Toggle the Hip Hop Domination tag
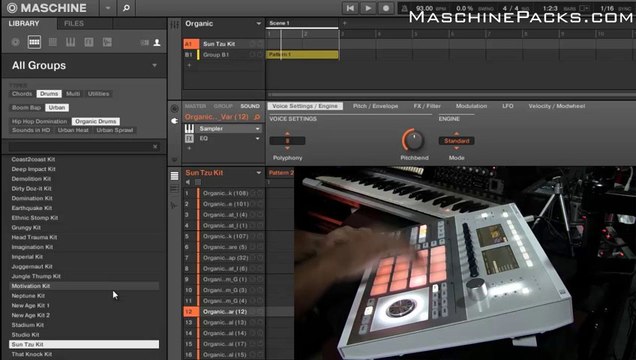Viewport: 636px width, 360px height. [x=39, y=121]
